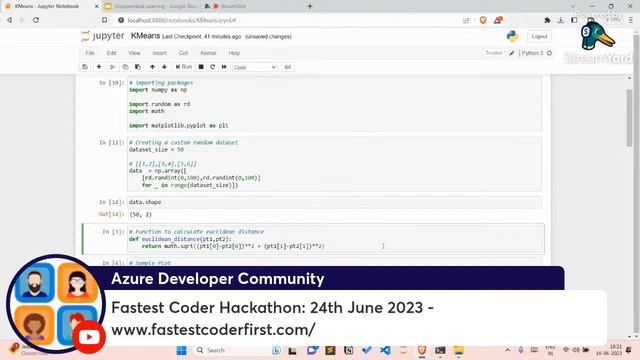Open browser downloads icon
This screenshot has width=640, height=360.
561,20
